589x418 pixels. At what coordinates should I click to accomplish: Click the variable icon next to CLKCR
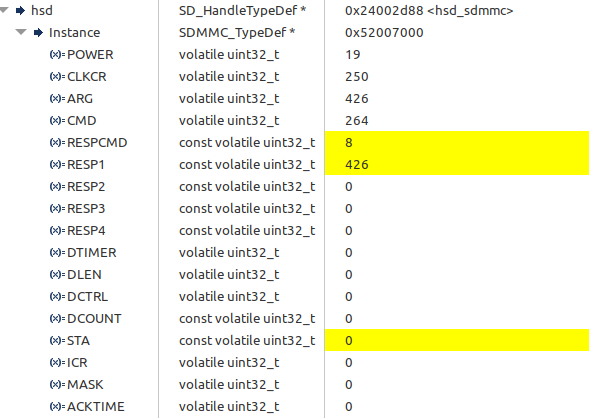point(57,77)
